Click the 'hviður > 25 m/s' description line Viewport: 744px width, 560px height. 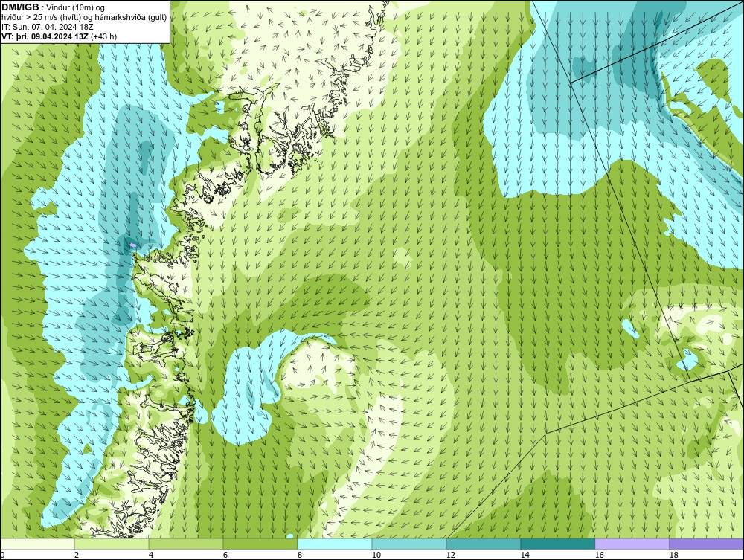click(x=84, y=17)
